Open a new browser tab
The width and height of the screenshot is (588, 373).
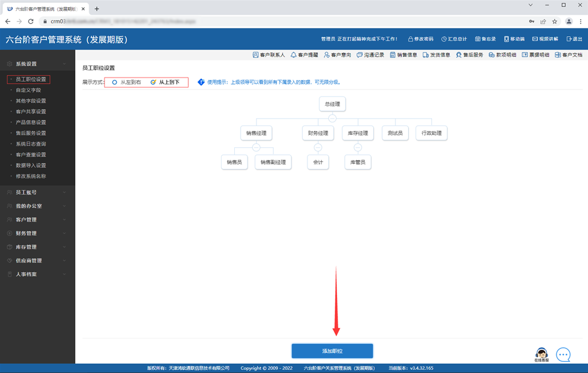pos(97,9)
